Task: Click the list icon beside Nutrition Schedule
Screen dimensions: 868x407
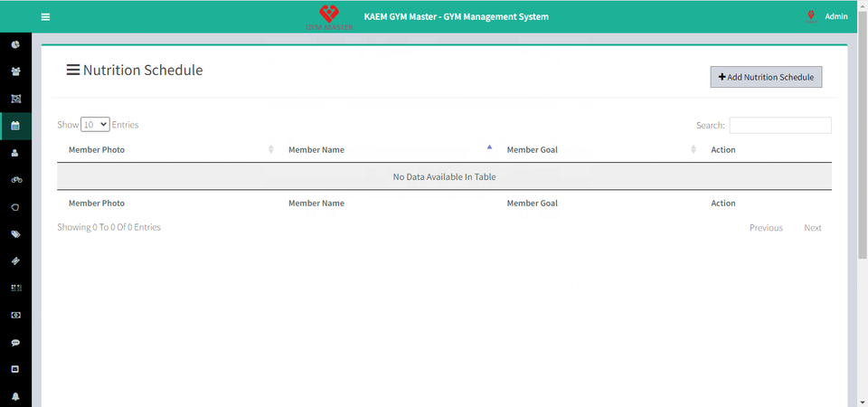Action: click(x=73, y=70)
